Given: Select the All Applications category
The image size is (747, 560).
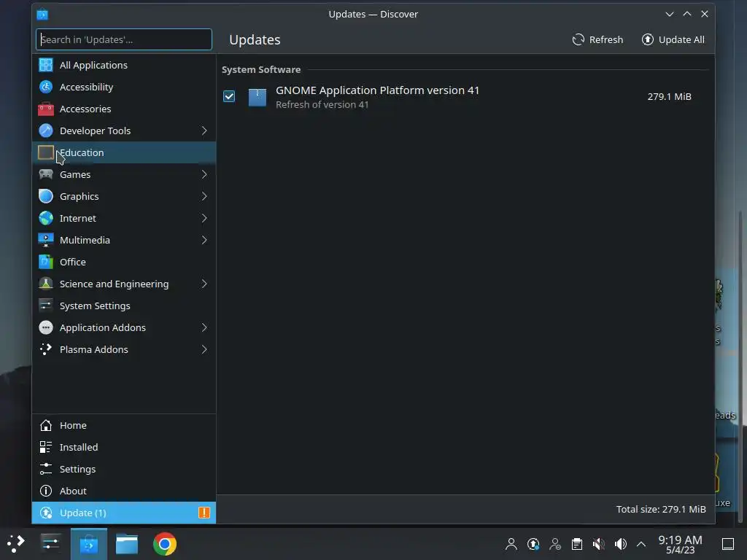Looking at the screenshot, I should click(124, 65).
